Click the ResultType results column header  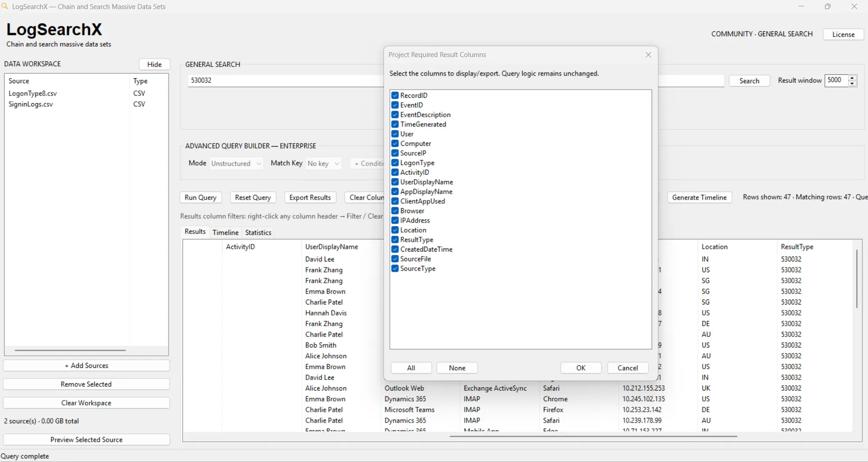click(814, 247)
